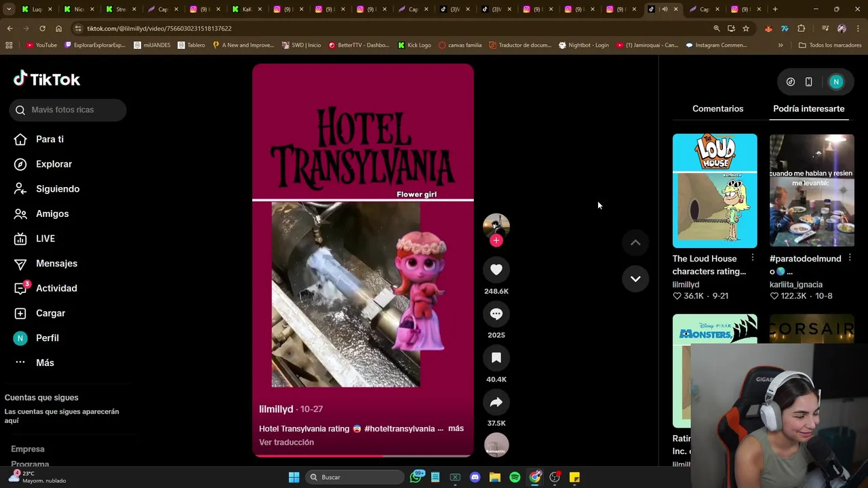Open karliita_ignacia profile link

tap(796, 285)
